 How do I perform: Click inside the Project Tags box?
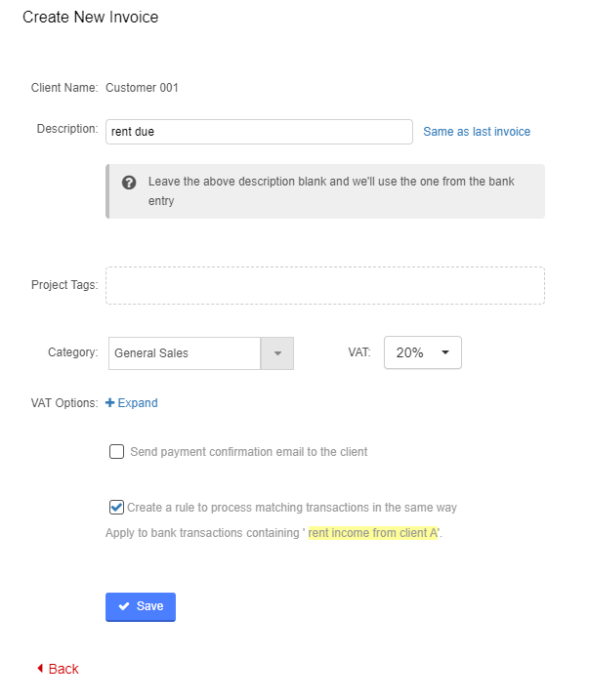coord(325,286)
